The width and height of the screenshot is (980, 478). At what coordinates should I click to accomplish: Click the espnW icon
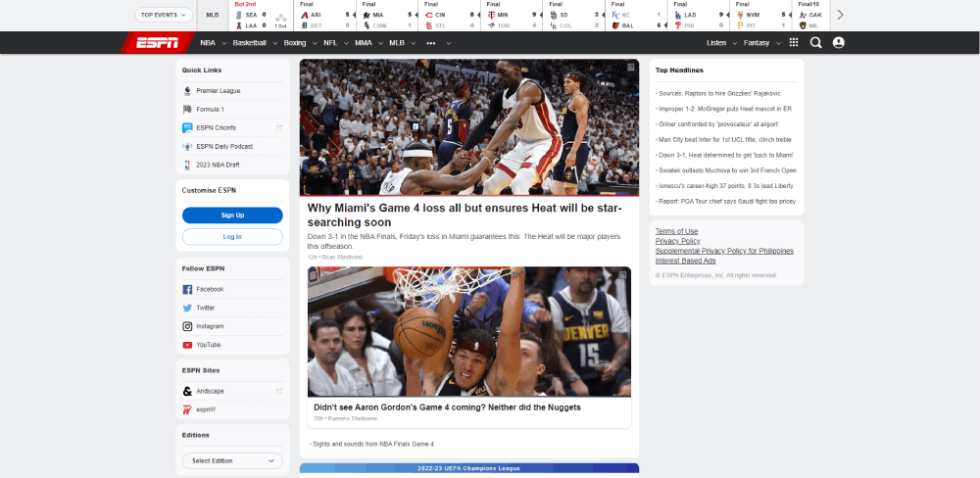[187, 409]
